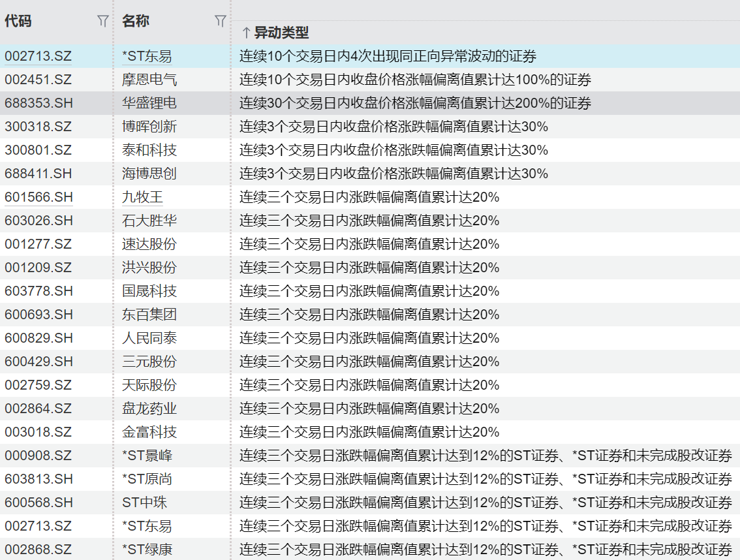
Task: Click the 代码 column header
Action: pos(18,21)
